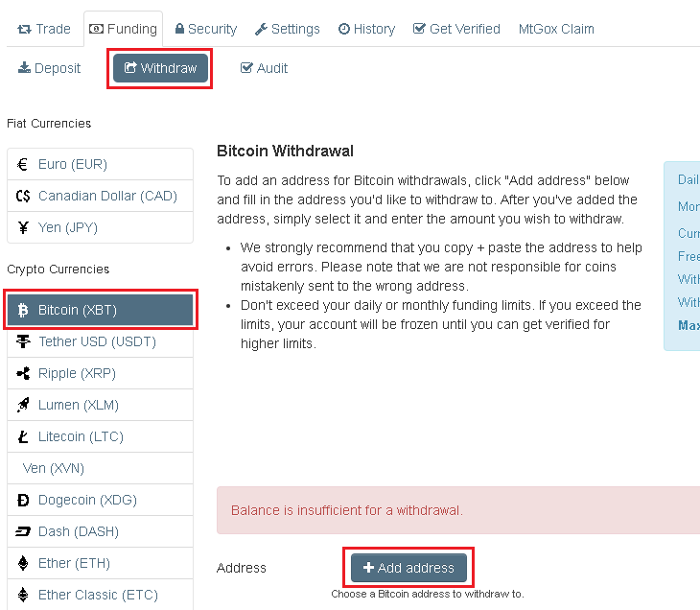Switch to the Security tab
The width and height of the screenshot is (700, 610).
tap(206, 29)
